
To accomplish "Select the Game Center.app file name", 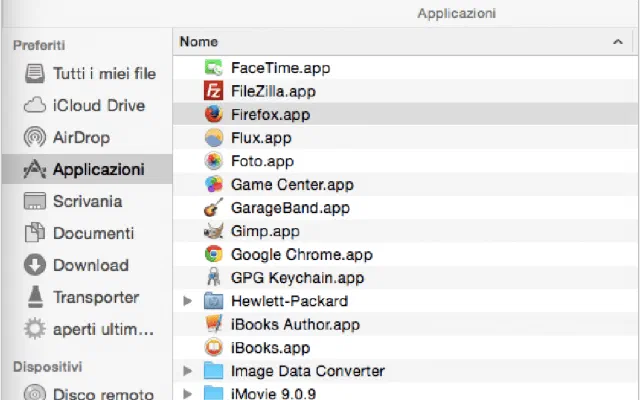I will coord(292,184).
